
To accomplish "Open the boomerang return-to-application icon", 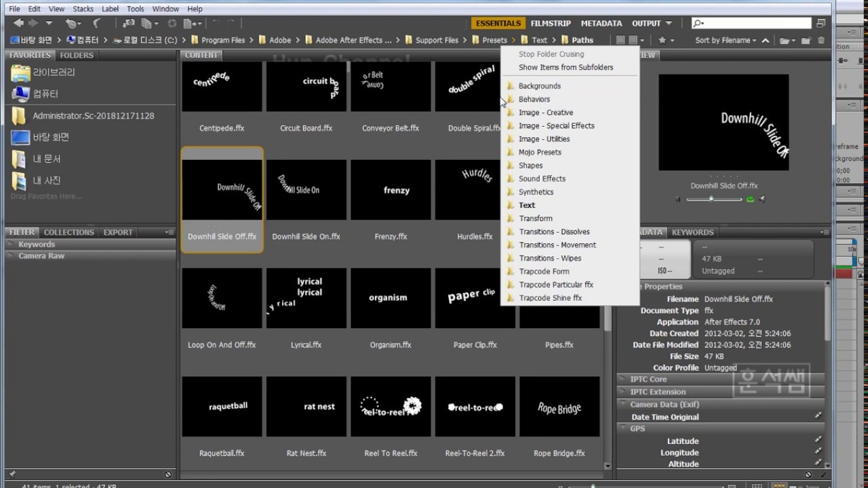I will coord(96,23).
